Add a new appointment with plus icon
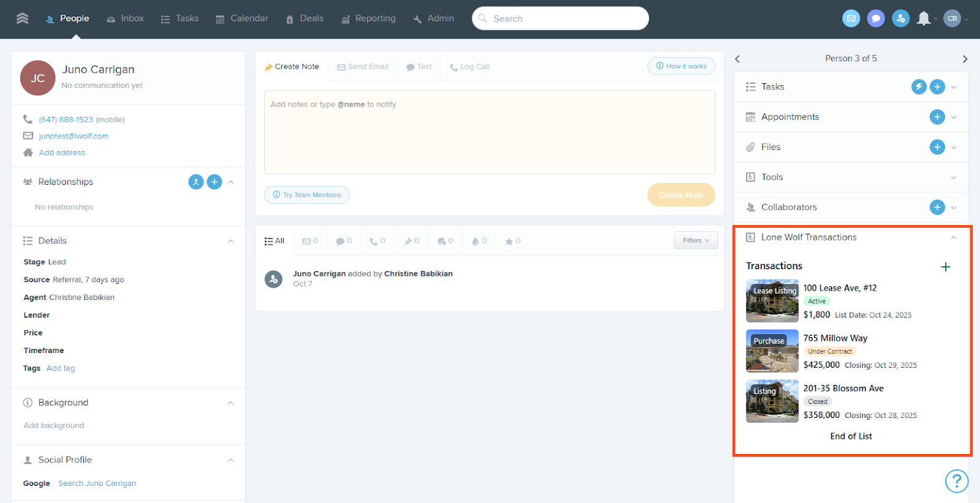Screen dimensions: 980x503 point(937,117)
